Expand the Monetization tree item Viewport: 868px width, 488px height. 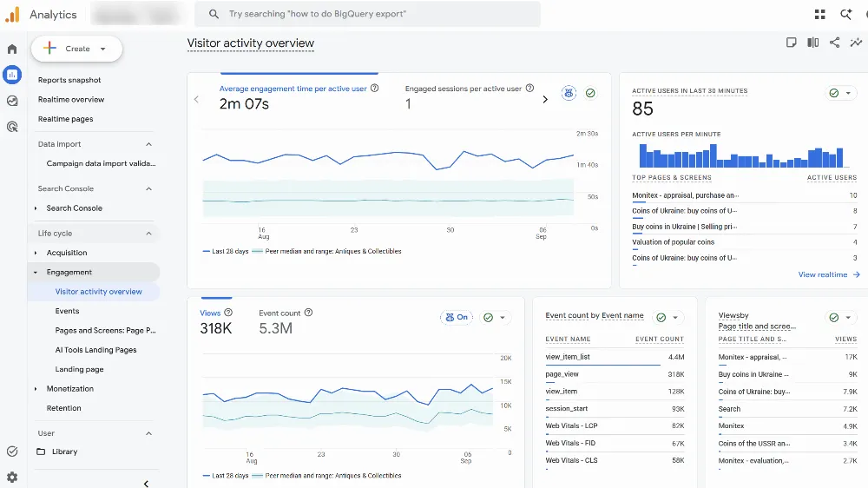(x=36, y=389)
